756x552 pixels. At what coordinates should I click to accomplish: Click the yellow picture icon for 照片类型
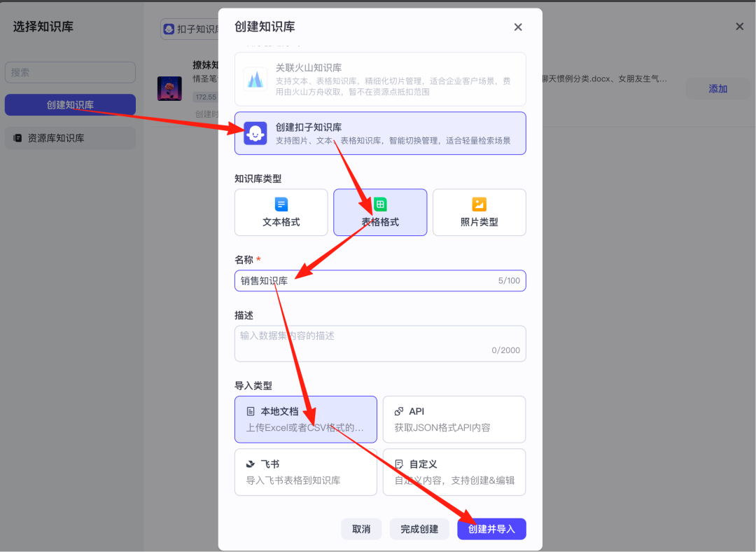pyautogui.click(x=479, y=204)
